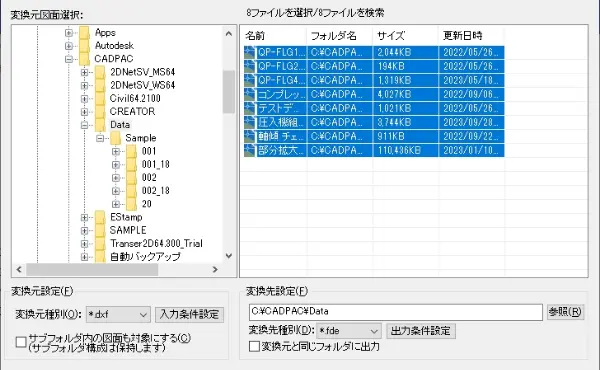The width and height of the screenshot is (600, 370).
Task: Select the 911KB size cell
Action: pos(406,136)
